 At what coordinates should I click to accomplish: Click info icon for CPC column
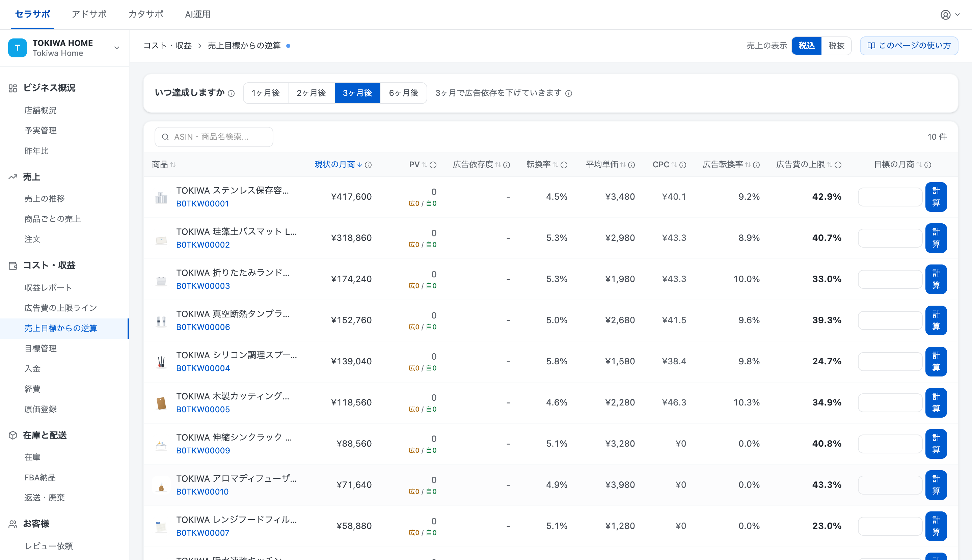(683, 165)
